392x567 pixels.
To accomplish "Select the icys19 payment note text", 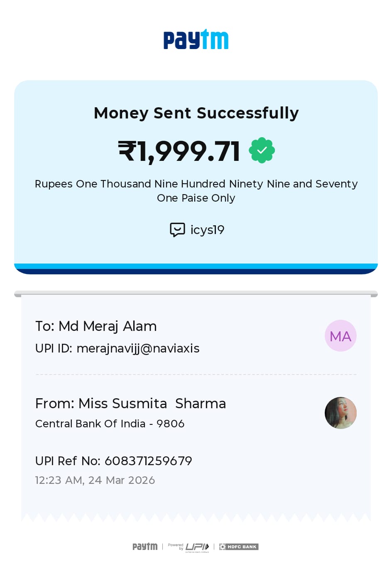I will pyautogui.click(x=207, y=230).
